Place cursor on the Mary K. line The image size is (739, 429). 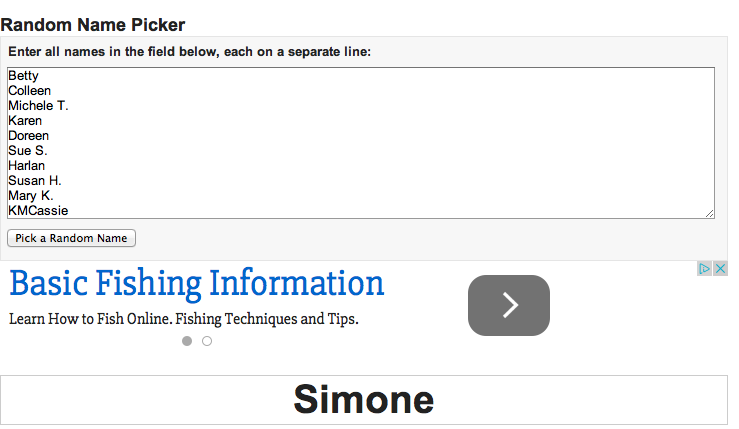31,196
